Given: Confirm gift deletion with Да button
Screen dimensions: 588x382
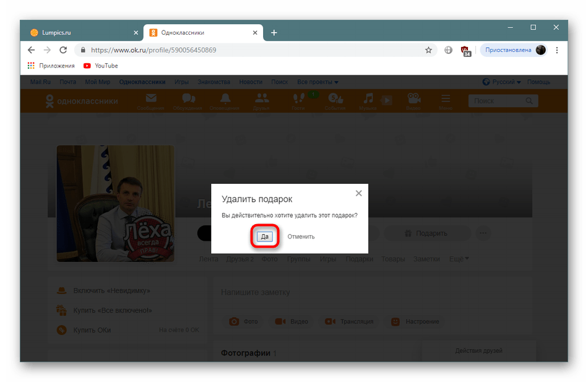Looking at the screenshot, I should click(x=265, y=237).
